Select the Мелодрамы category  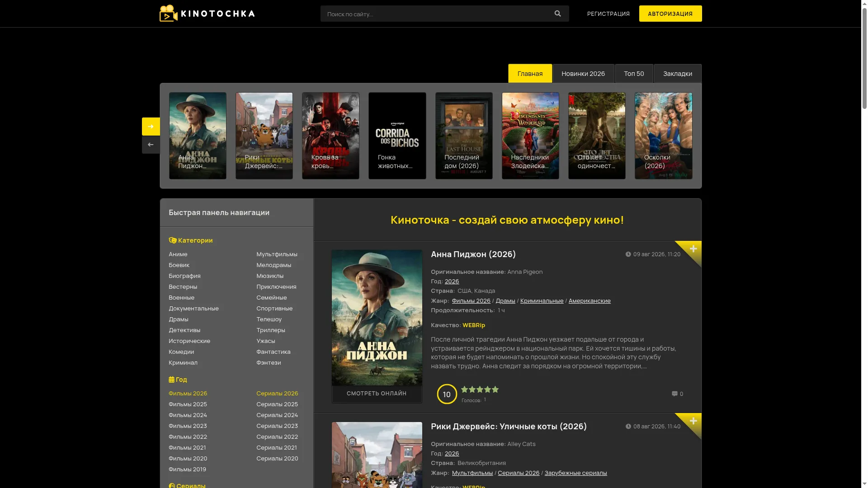(x=274, y=265)
